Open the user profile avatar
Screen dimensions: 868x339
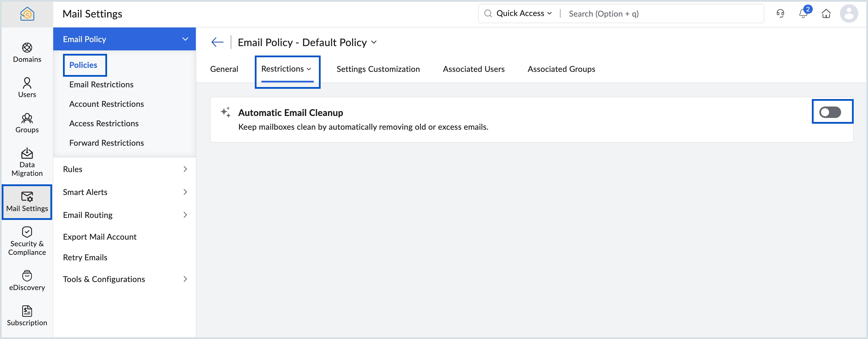[x=849, y=13]
